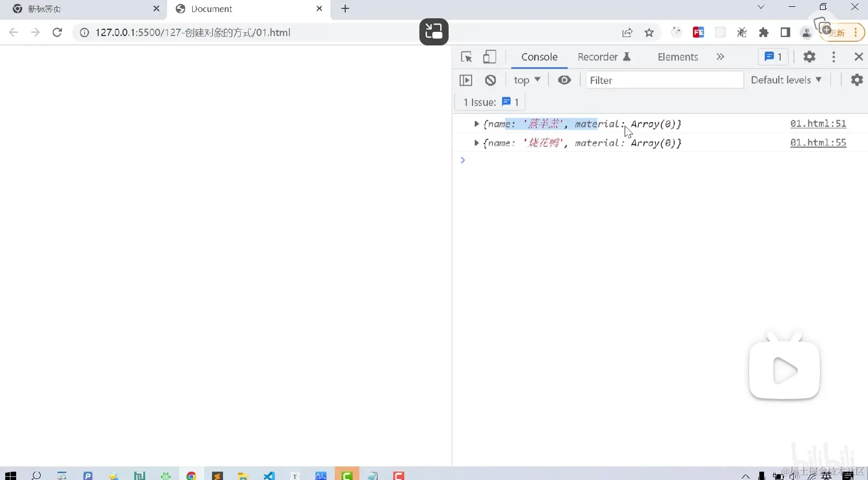Open the 1 Issue link in console
Viewport: 868px width, 480px height.
pos(490,102)
